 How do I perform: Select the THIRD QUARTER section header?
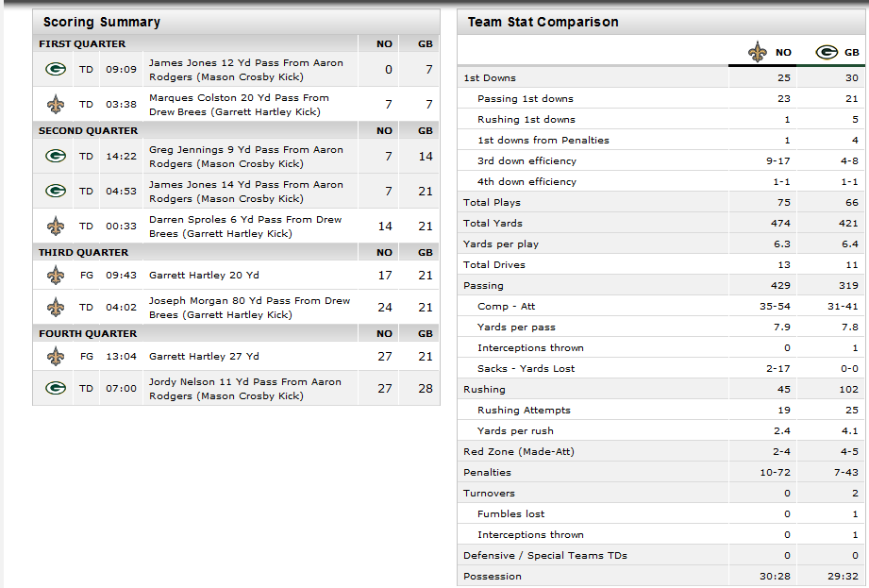(236, 252)
